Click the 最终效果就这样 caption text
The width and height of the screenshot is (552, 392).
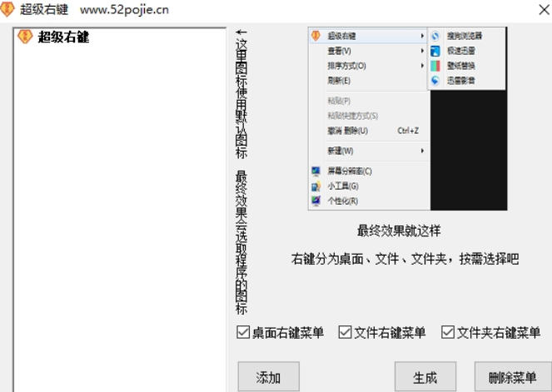point(399,231)
